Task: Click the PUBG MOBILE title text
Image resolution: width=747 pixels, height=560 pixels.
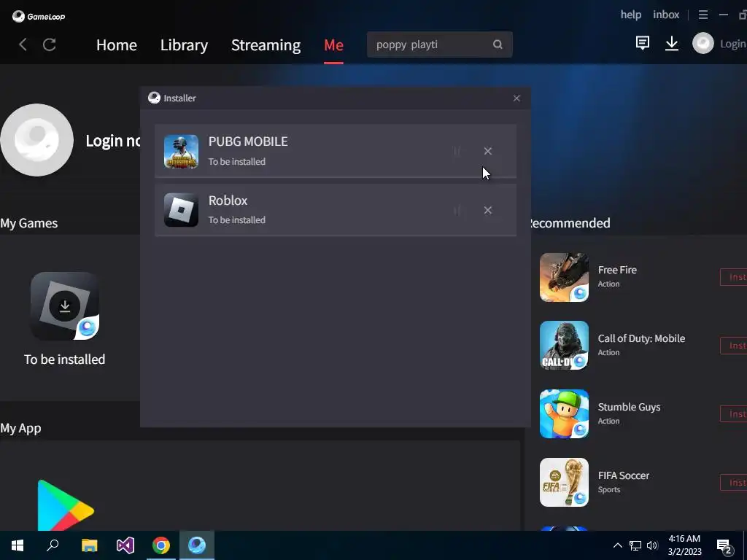Action: click(x=248, y=141)
